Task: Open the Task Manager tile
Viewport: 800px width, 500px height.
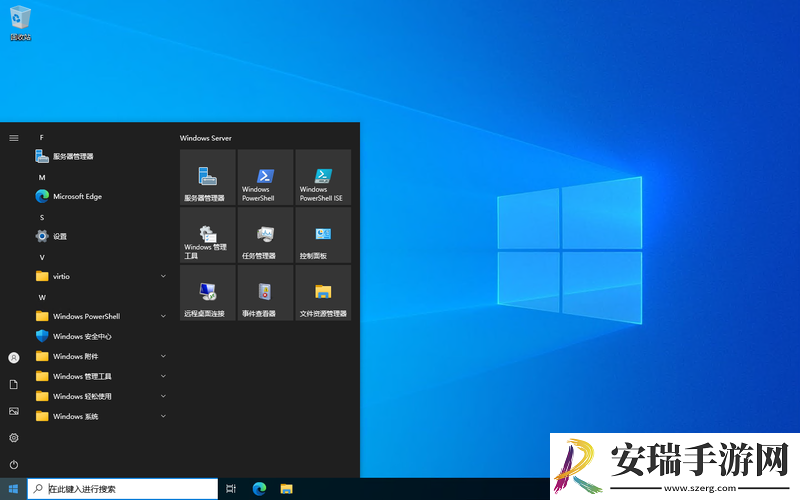Action: pos(265,235)
